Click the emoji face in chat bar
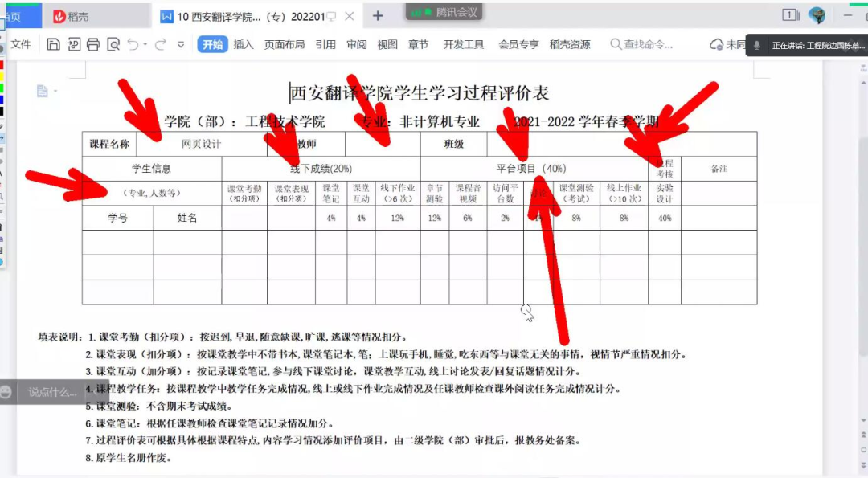Viewport: 868px width, 478px height. coord(7,392)
